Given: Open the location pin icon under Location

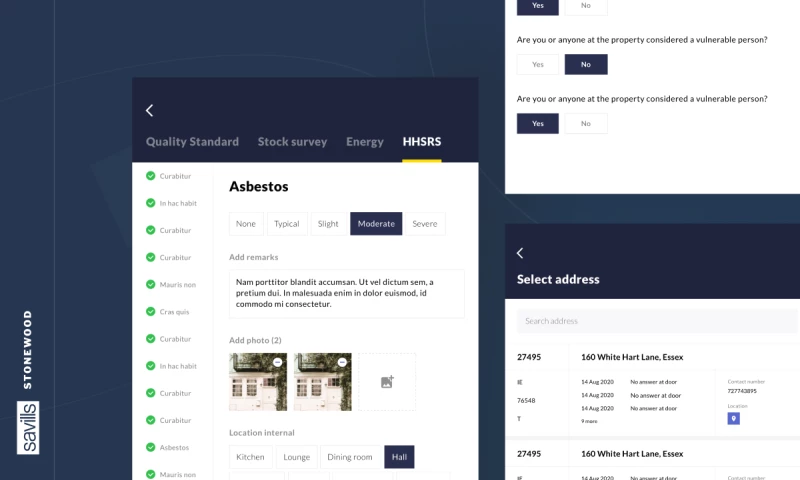Looking at the screenshot, I should coord(733,418).
